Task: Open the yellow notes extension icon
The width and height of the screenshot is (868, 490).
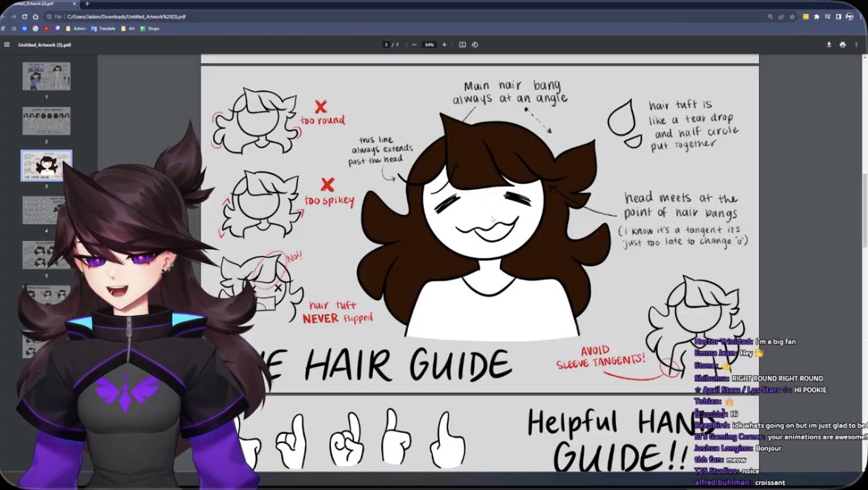Action: tap(806, 16)
